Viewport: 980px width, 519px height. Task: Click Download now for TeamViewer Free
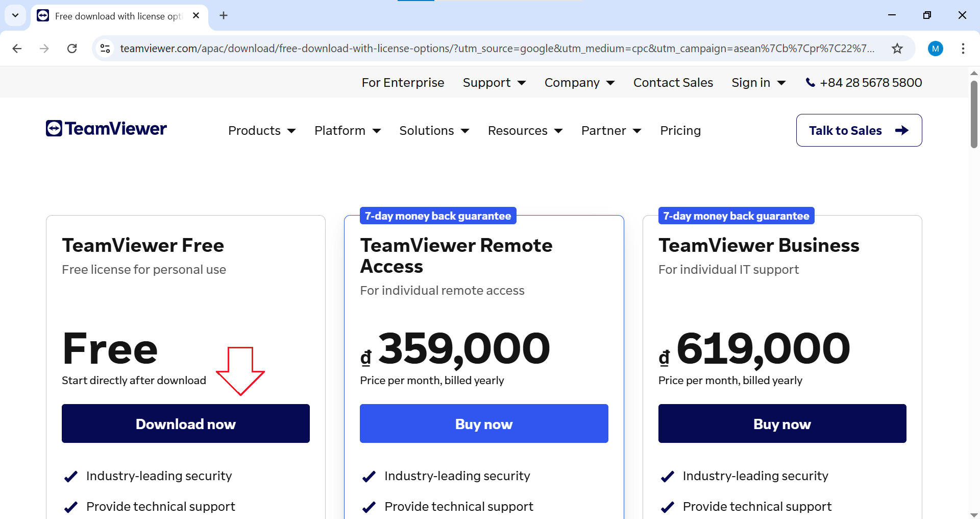[x=185, y=423]
